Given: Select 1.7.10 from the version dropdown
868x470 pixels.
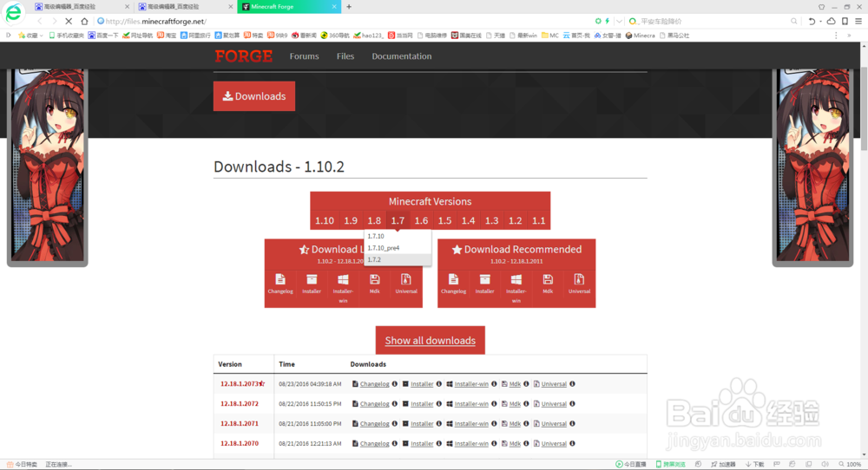Looking at the screenshot, I should coord(398,236).
